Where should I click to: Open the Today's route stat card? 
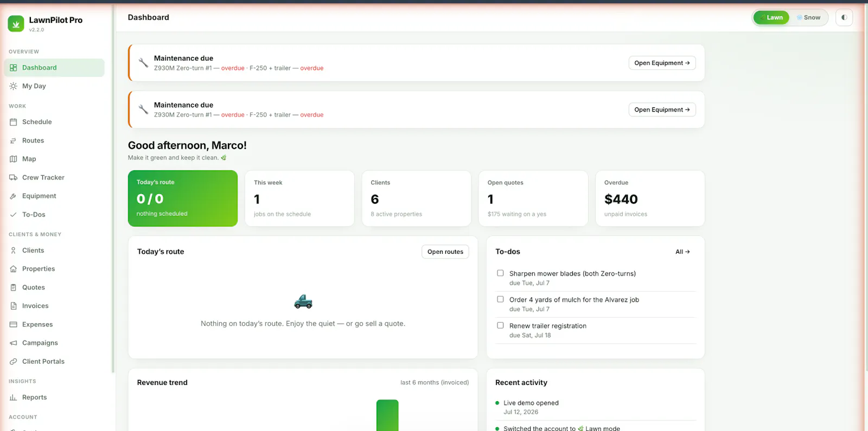click(x=183, y=198)
